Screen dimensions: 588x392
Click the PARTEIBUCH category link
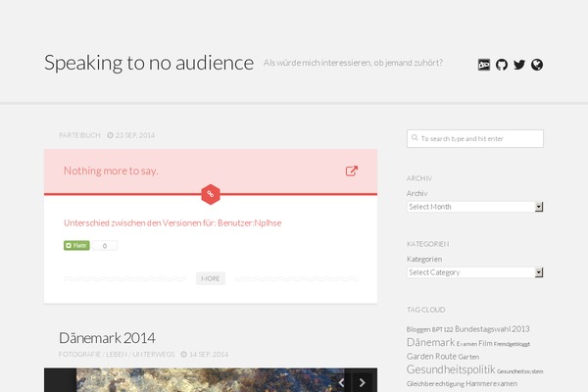(x=79, y=135)
